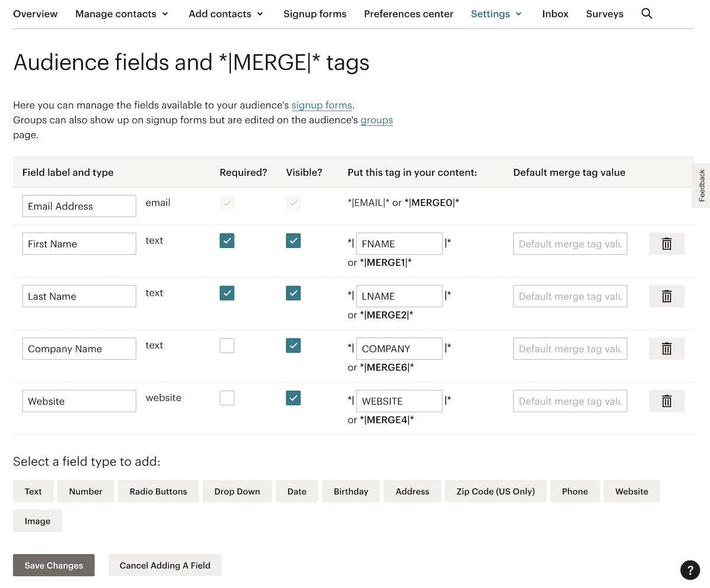Viewport: 710px width, 588px height.
Task: Click the WEBSITE merge tag field
Action: pyautogui.click(x=399, y=401)
